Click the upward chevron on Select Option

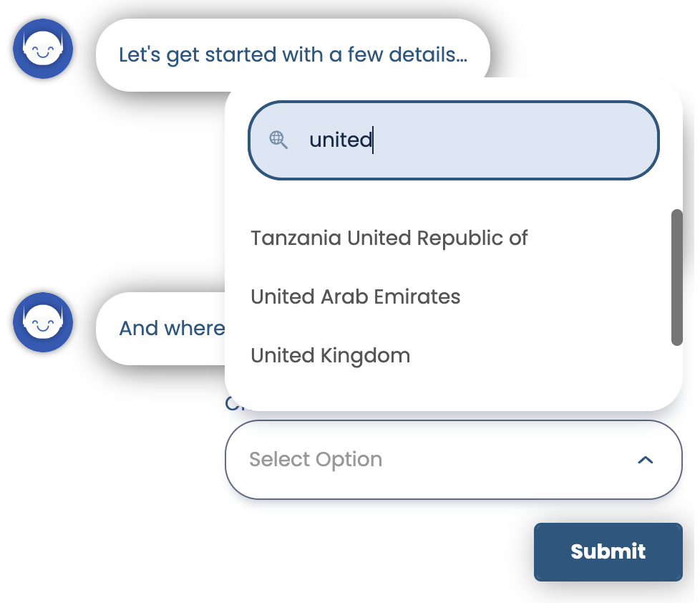pyautogui.click(x=645, y=460)
